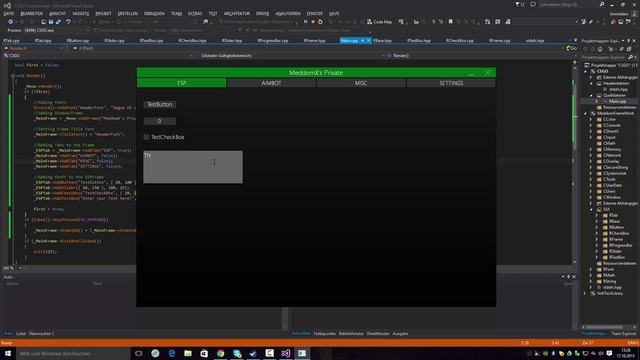
Task: Open the ARCHITEKTUR menu
Action: (x=237, y=13)
